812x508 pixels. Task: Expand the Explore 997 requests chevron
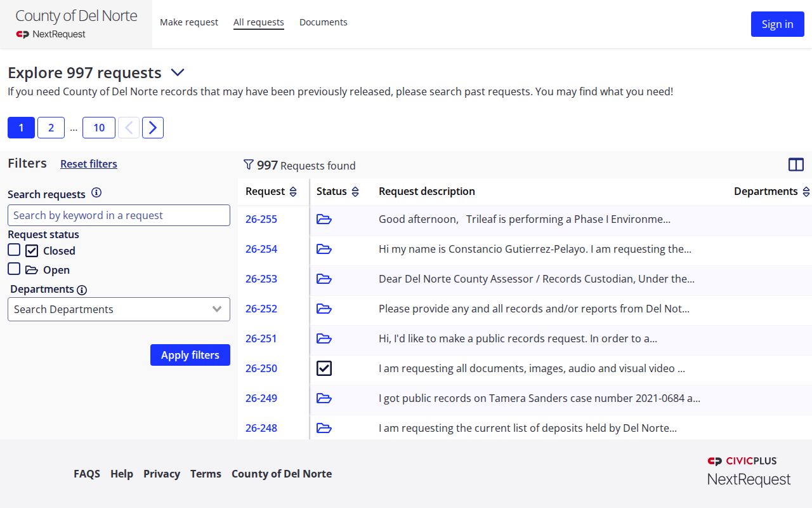(x=177, y=72)
